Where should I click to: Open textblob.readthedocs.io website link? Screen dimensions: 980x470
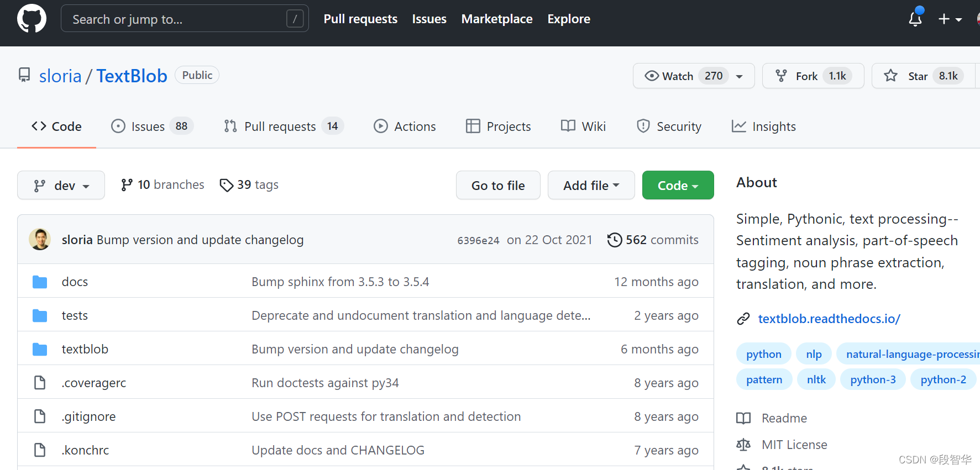tap(829, 319)
